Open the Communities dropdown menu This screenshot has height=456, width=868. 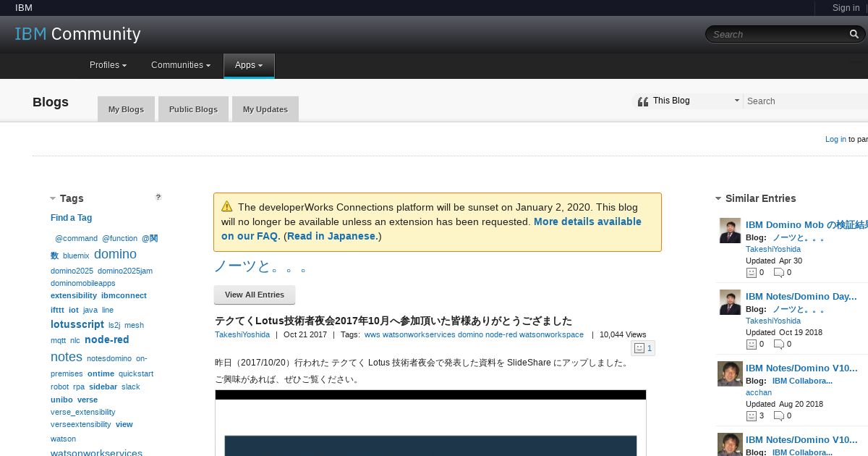(181, 65)
